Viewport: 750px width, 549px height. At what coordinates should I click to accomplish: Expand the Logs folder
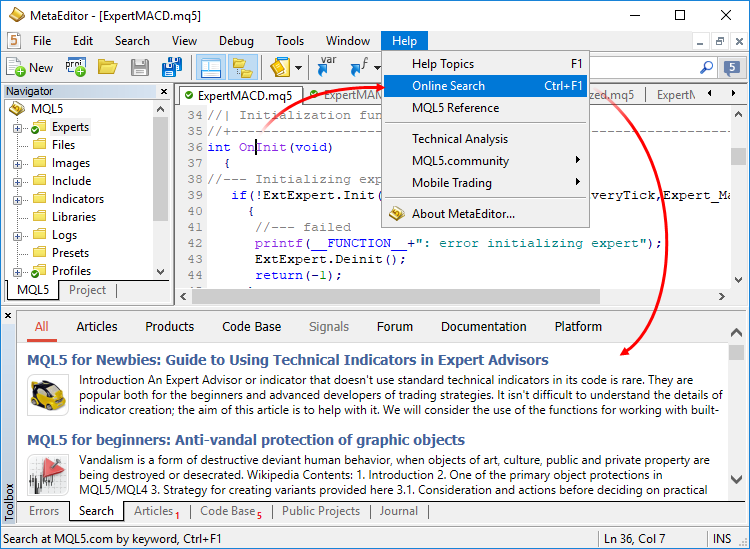click(17, 236)
